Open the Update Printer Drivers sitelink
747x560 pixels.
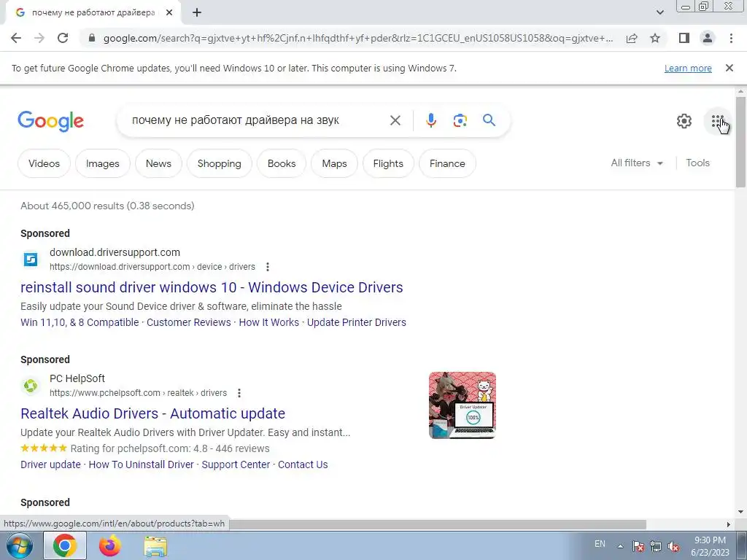[x=356, y=322]
